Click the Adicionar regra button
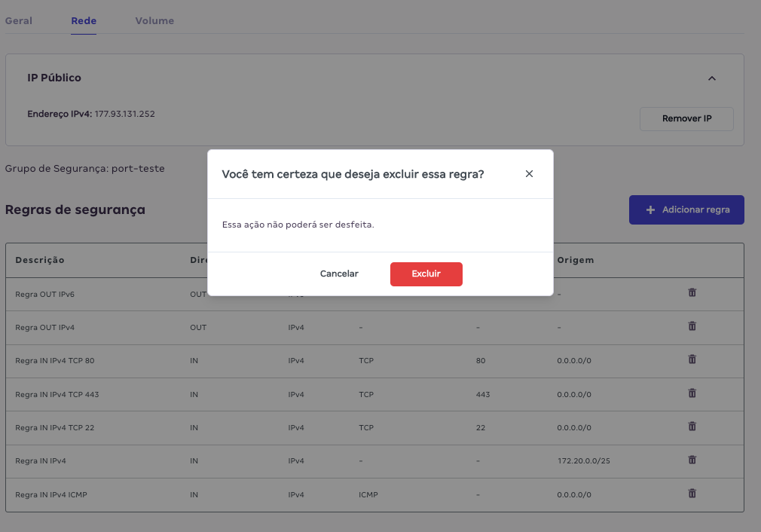 [x=686, y=210]
